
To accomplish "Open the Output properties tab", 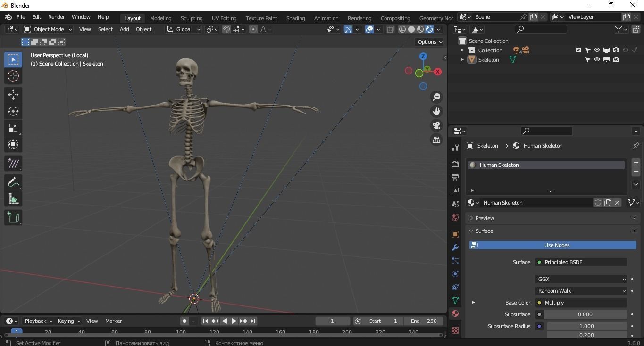I will pyautogui.click(x=455, y=178).
